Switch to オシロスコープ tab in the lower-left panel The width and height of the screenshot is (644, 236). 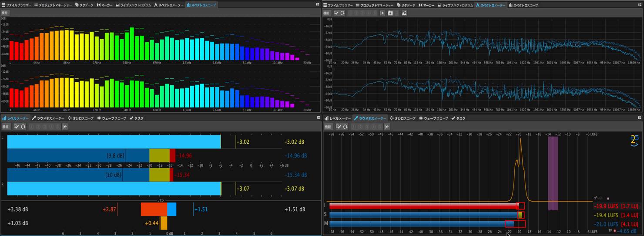(x=80, y=118)
